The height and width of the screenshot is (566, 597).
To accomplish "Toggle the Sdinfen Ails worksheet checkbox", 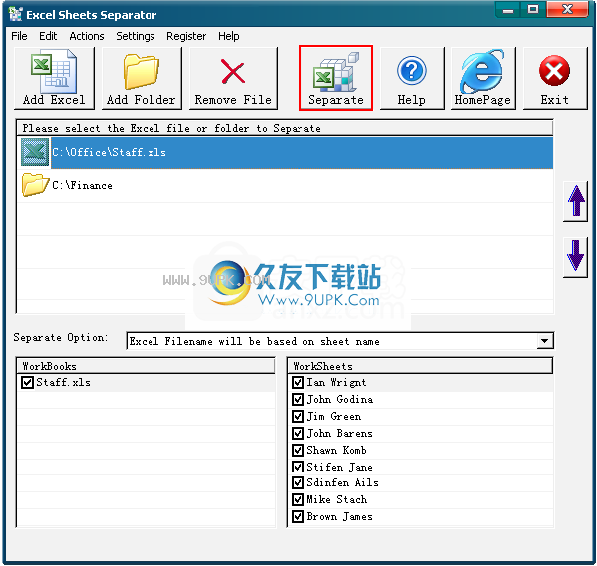I will [298, 482].
